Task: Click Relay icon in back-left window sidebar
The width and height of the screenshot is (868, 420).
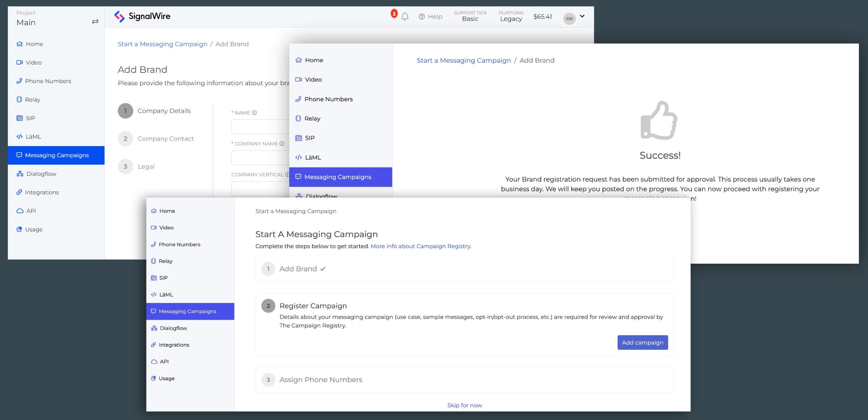Action: (x=19, y=99)
